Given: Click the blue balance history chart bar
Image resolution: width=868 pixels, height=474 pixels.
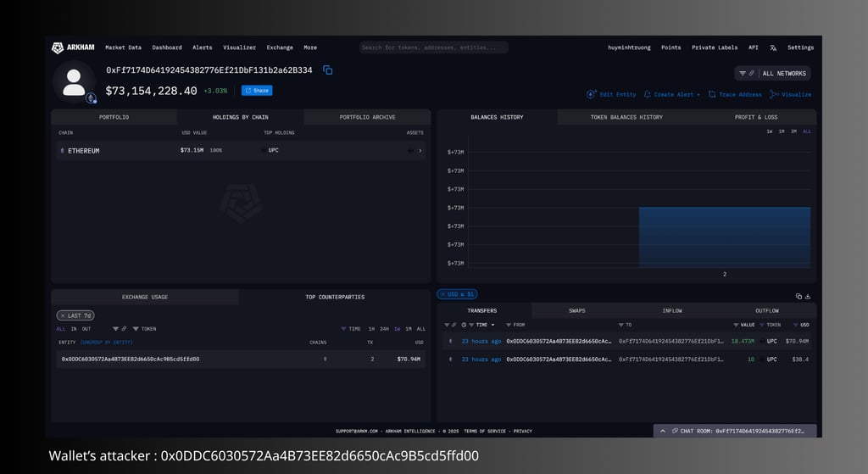Looking at the screenshot, I should [x=725, y=237].
